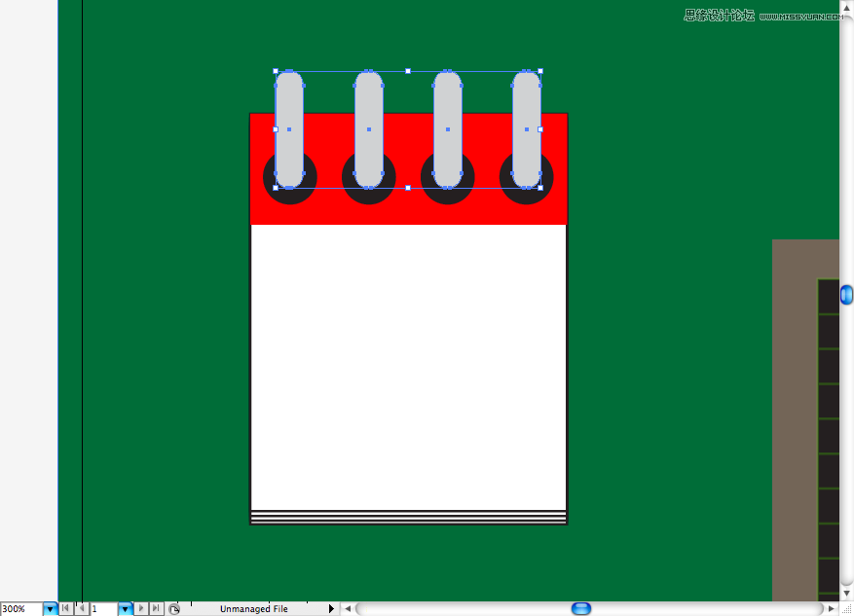Image resolution: width=854 pixels, height=616 pixels.
Task: Click the horizontal scrollbar blue thumb
Action: coord(581,608)
